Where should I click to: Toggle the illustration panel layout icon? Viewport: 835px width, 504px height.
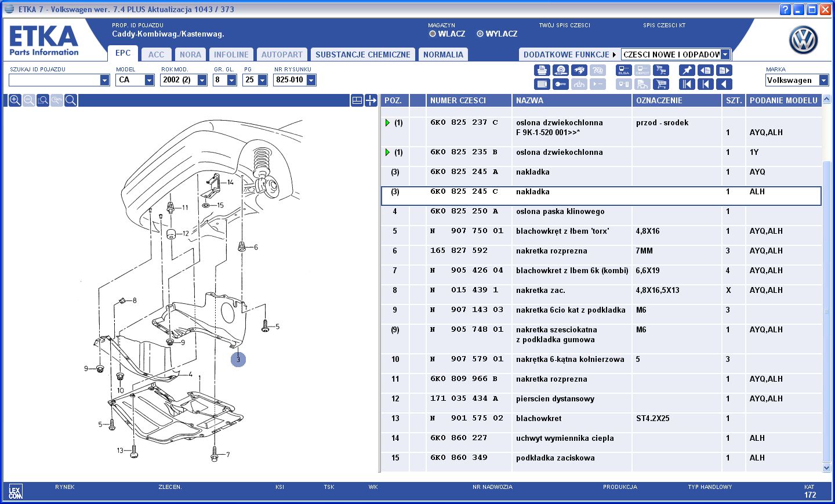pyautogui.click(x=357, y=100)
